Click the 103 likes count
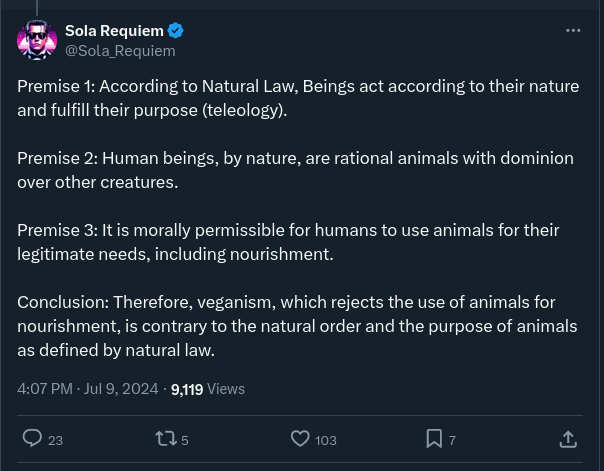This screenshot has width=604, height=471. (x=326, y=440)
